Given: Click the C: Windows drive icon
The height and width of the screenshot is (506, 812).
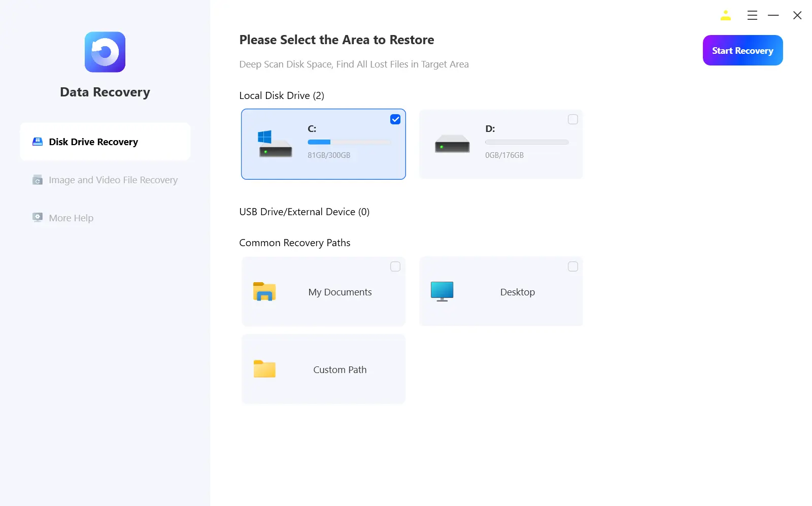Looking at the screenshot, I should point(275,144).
